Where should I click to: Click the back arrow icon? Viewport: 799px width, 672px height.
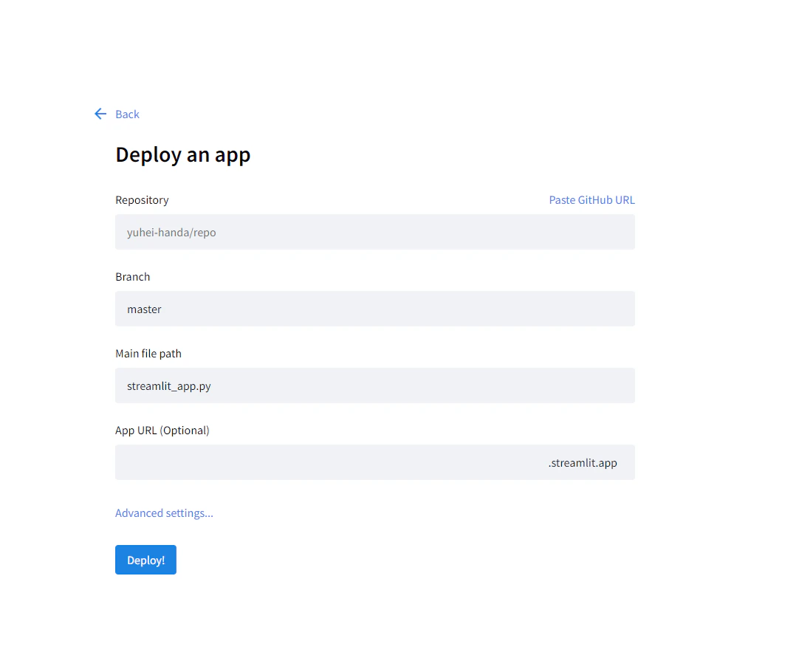(100, 114)
